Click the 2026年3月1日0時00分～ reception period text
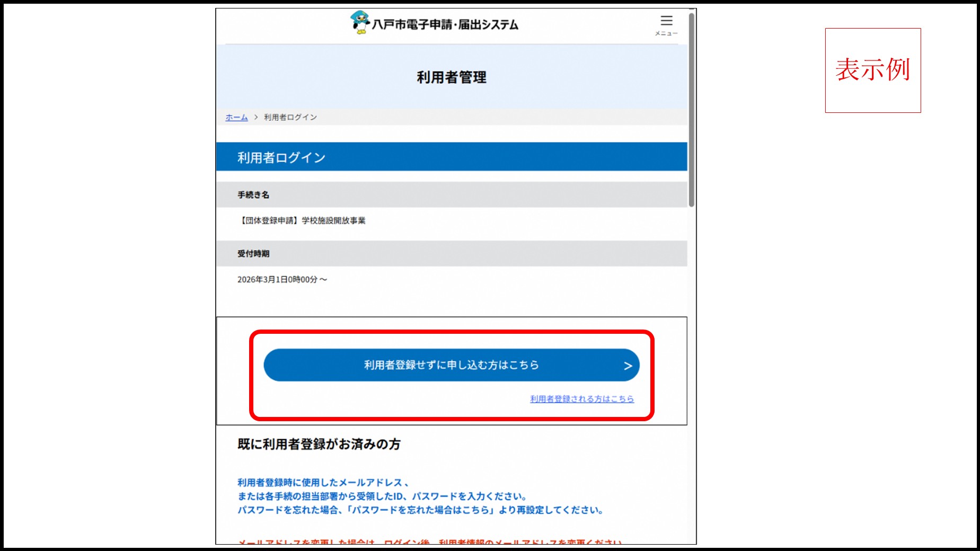980x551 pixels. point(282,280)
